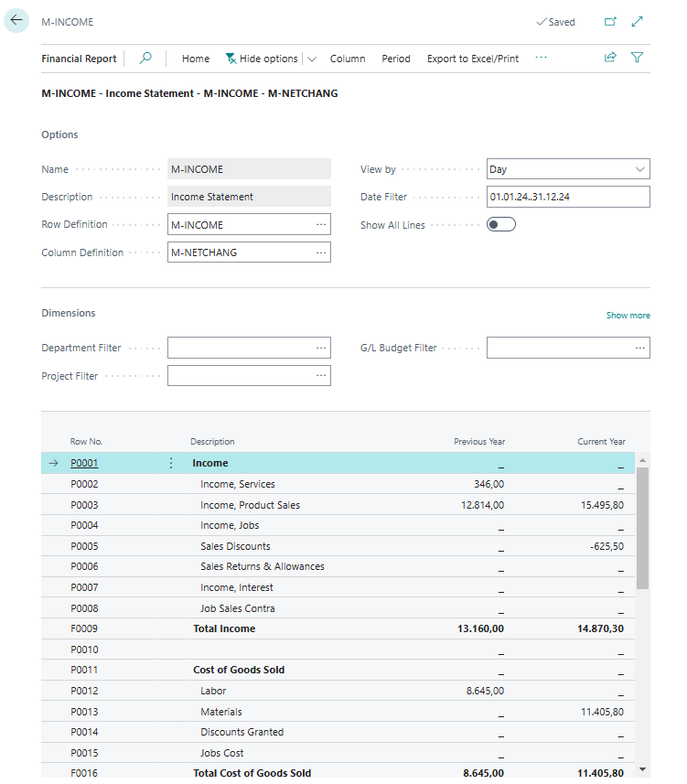Select the Cost of Goods Sold row
This screenshot has height=784, width=687.
338,670
